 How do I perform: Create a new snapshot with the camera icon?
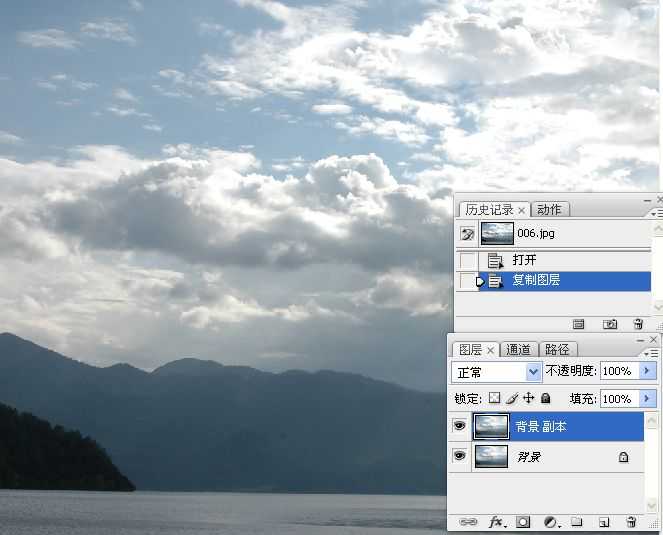click(x=610, y=324)
